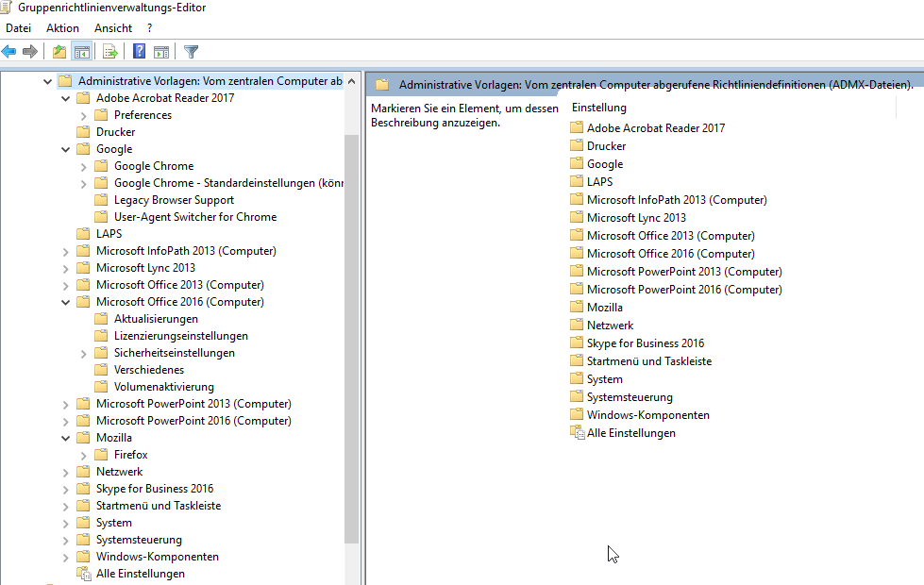Viewport: 924px width, 585px height.
Task: Select Volumenaktivierung in the tree
Action: [x=164, y=387]
